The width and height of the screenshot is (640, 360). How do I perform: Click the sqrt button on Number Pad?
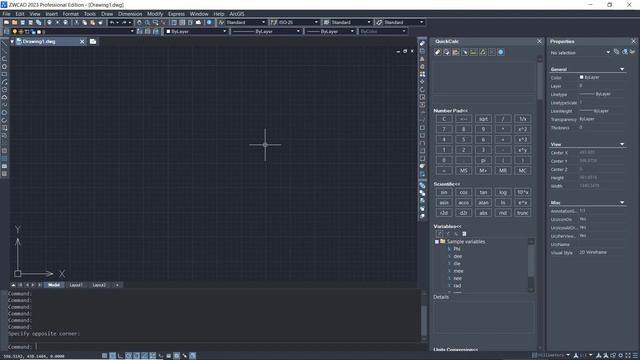click(x=483, y=119)
